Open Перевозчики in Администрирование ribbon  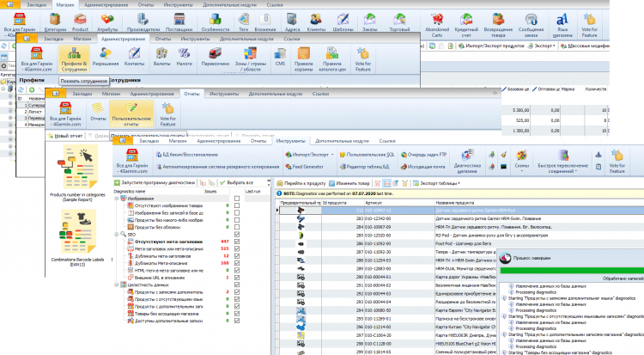coord(216,58)
